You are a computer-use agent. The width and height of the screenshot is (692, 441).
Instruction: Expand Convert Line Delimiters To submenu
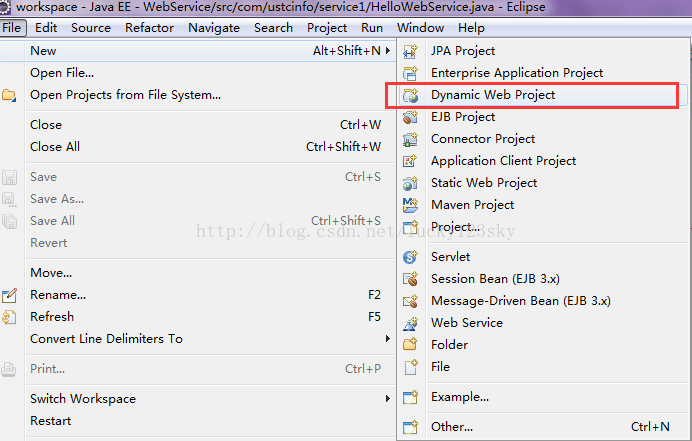point(388,339)
